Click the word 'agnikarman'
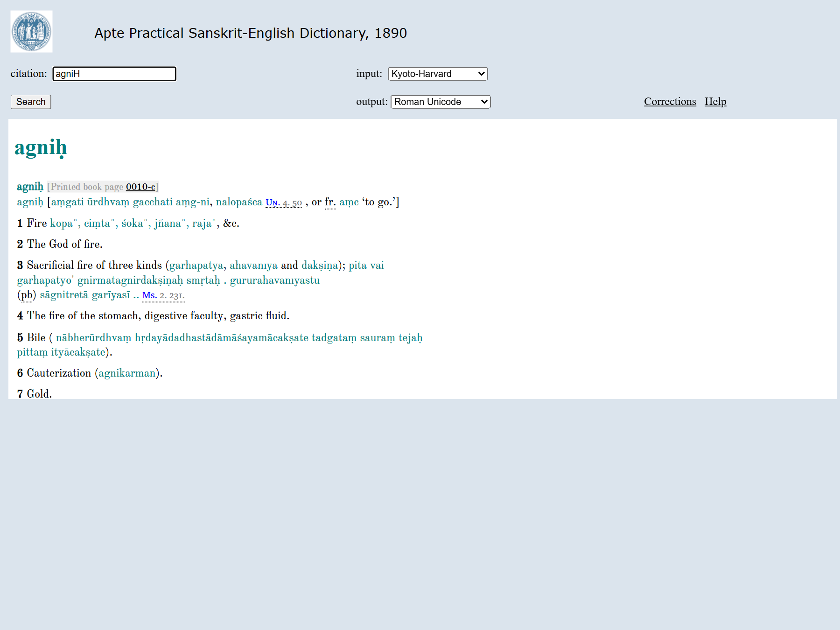The image size is (840, 630). [x=127, y=373]
